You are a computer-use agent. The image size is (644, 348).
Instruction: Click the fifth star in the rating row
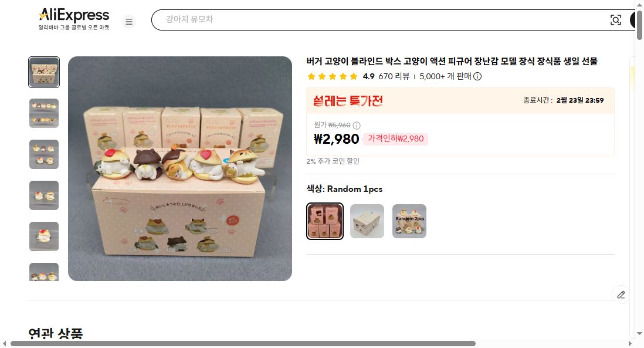353,76
